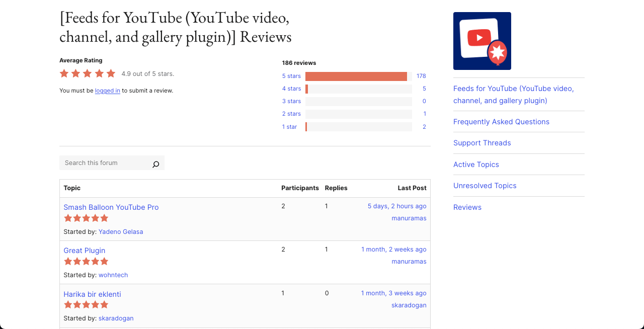Image resolution: width=644 pixels, height=329 pixels.
Task: Click the average rating five stars
Action: (x=87, y=73)
